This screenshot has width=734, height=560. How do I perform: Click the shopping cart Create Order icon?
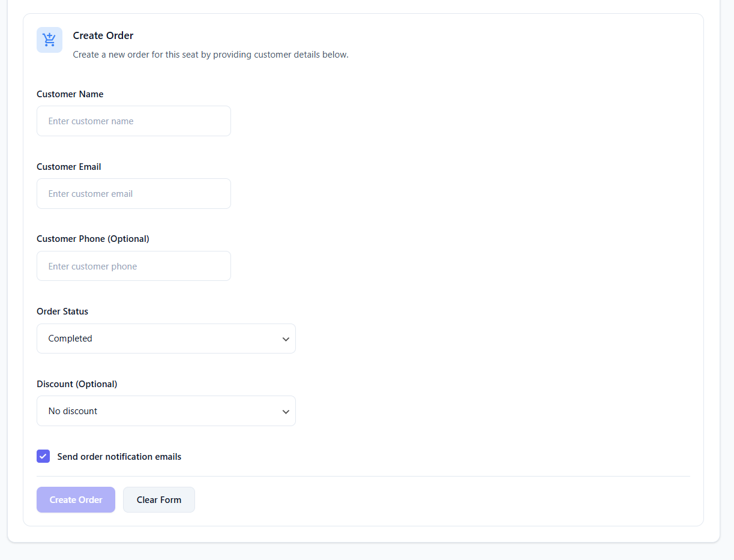(49, 40)
